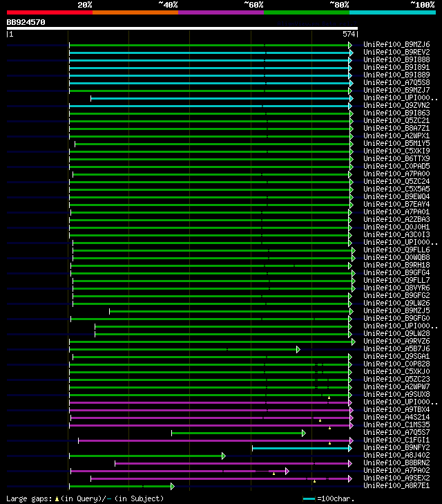This screenshot has width=442, height=504.
Task: Select the UniRef100_Q9FLL6 label
Action: pyautogui.click(x=396, y=250)
